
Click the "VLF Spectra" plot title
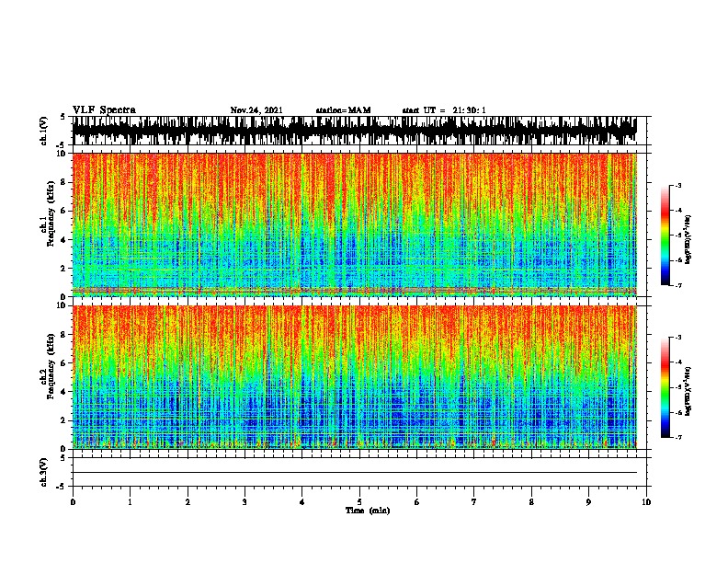pyautogui.click(x=104, y=109)
